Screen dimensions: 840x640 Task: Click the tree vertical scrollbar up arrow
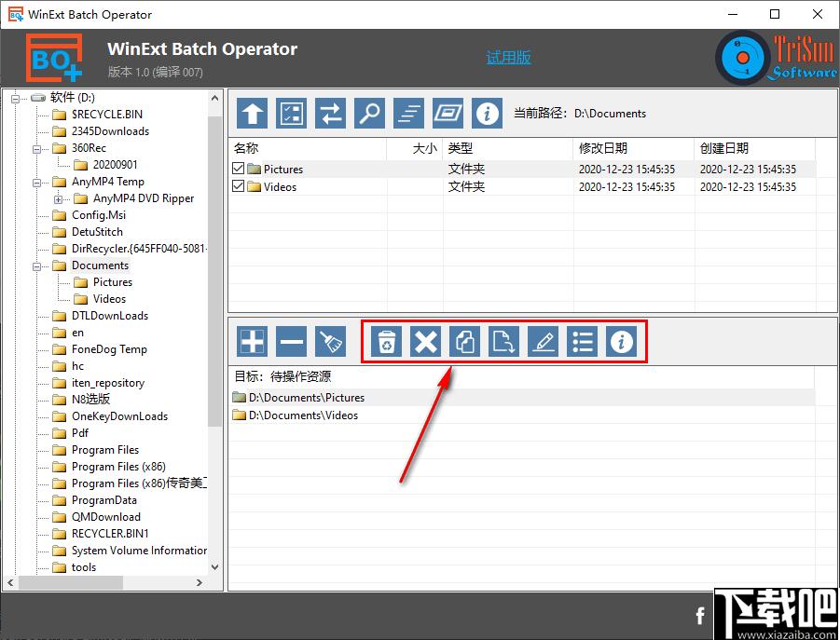tap(214, 98)
